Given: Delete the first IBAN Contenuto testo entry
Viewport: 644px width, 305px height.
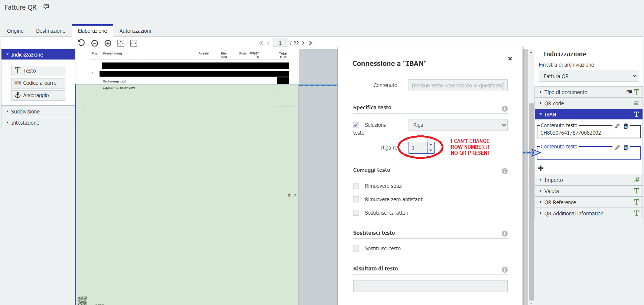Looking at the screenshot, I should pos(626,126).
